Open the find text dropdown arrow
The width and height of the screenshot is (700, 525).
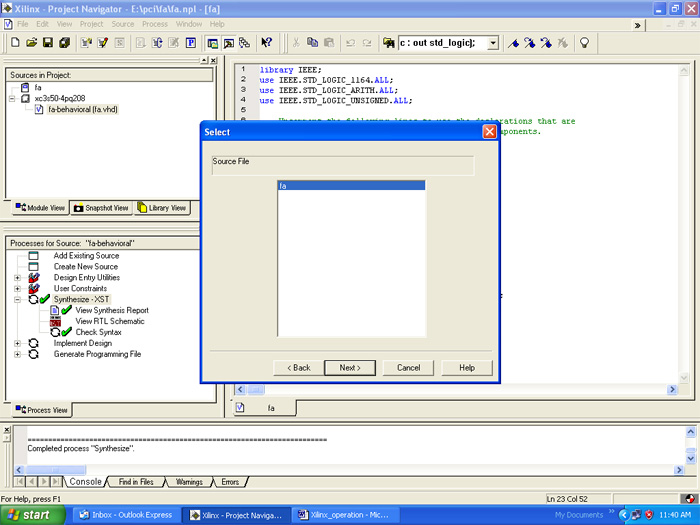pos(493,43)
